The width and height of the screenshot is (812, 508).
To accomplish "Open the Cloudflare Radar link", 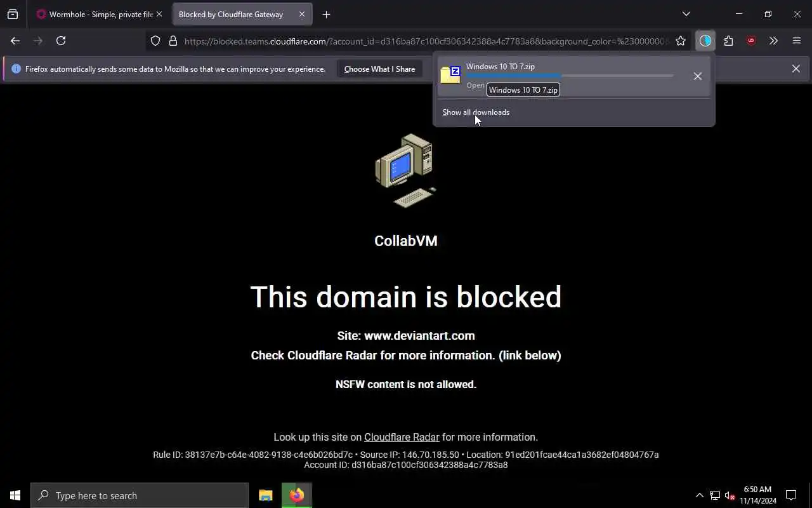I will 402,437.
